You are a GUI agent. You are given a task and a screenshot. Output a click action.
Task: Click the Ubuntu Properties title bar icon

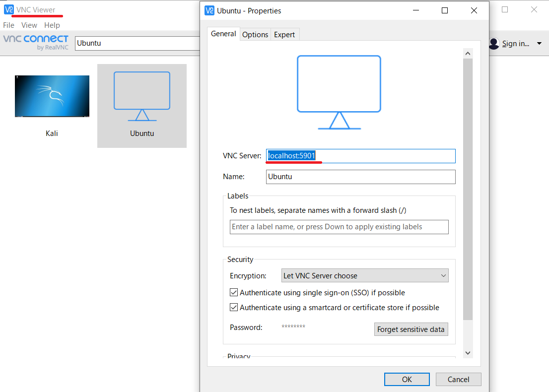pyautogui.click(x=209, y=10)
